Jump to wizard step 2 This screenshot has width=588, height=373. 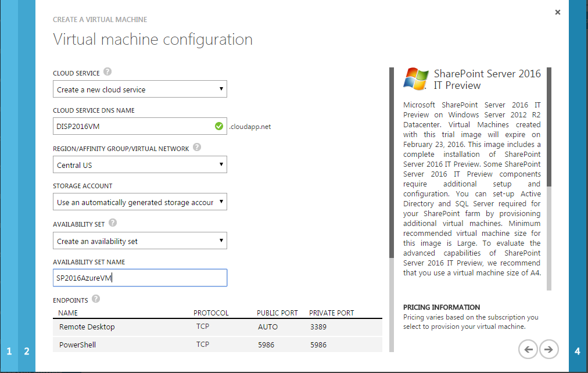tap(27, 352)
